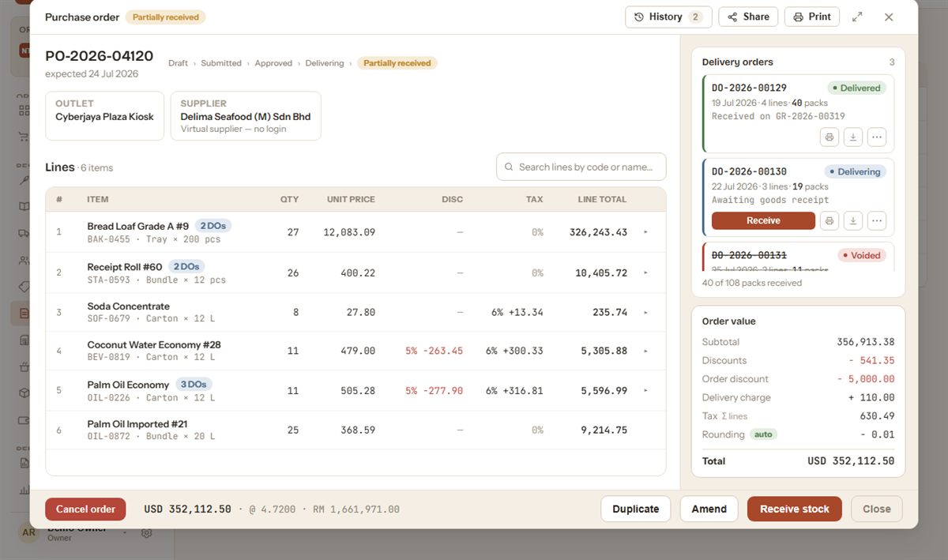The width and height of the screenshot is (948, 560).
Task: Expand the Coconut Water Economy #28 line
Action: point(645,351)
